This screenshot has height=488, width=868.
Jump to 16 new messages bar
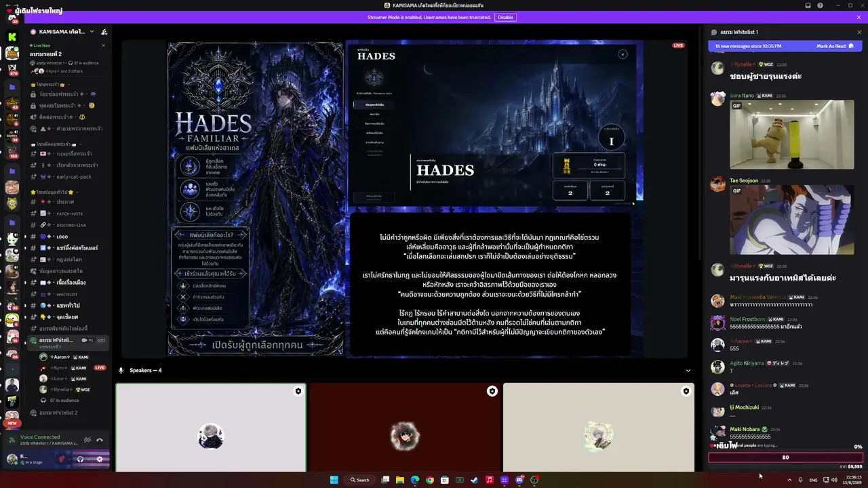pos(785,46)
